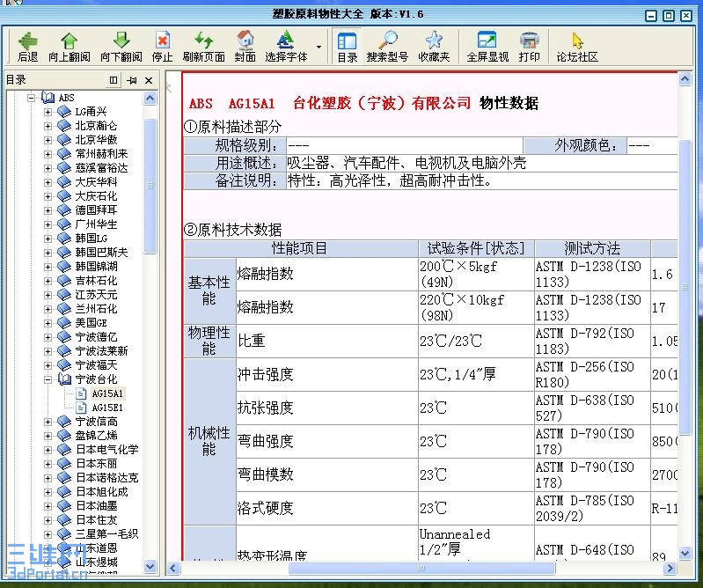Image resolution: width=703 pixels, height=588 pixels.
Task: Expand the 常州赫利来 tree node
Action: [48, 154]
